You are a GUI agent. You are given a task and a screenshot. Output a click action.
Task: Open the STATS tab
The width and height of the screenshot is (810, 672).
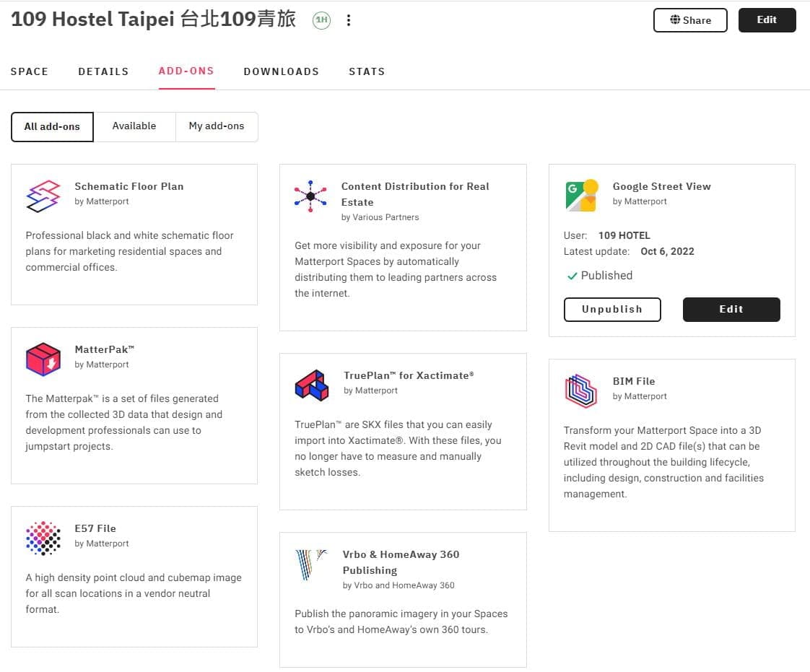[367, 71]
